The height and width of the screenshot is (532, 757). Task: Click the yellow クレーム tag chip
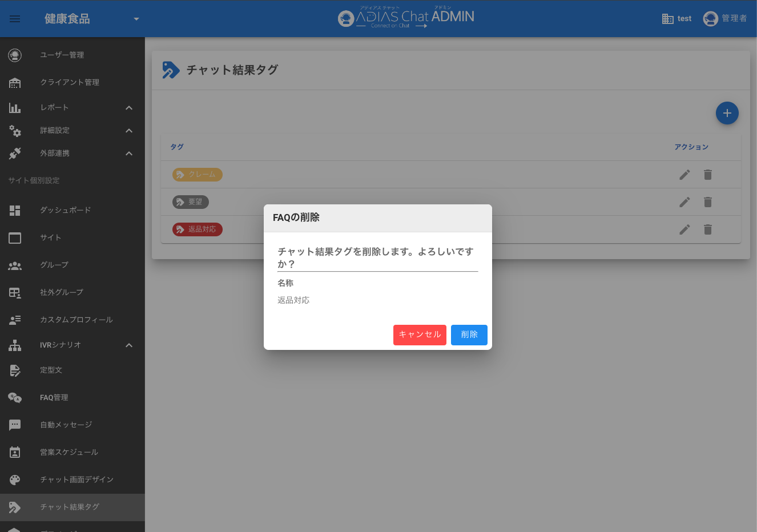(197, 175)
